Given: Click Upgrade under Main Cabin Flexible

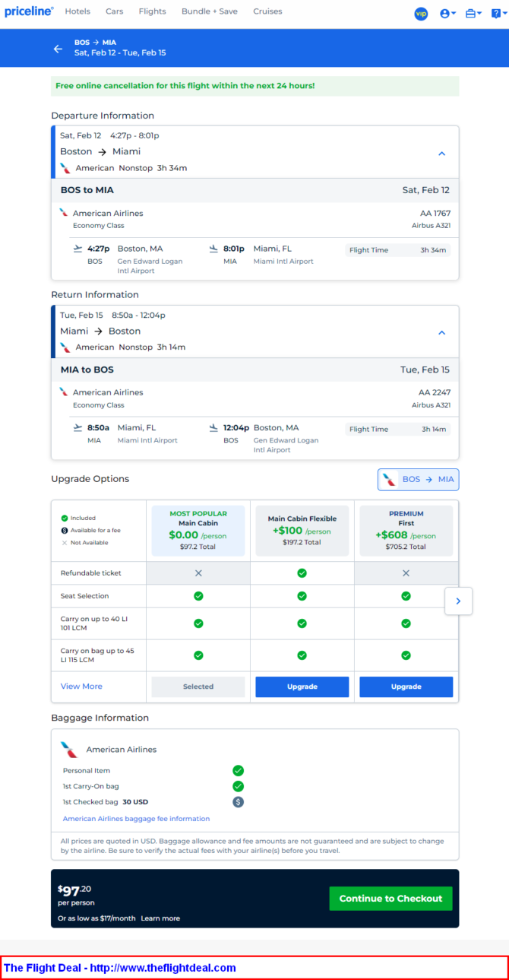Looking at the screenshot, I should pyautogui.click(x=302, y=687).
